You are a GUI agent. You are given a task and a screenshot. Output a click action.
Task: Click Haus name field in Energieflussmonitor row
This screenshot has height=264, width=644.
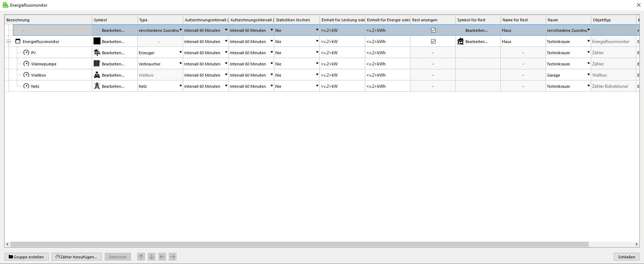(523, 42)
